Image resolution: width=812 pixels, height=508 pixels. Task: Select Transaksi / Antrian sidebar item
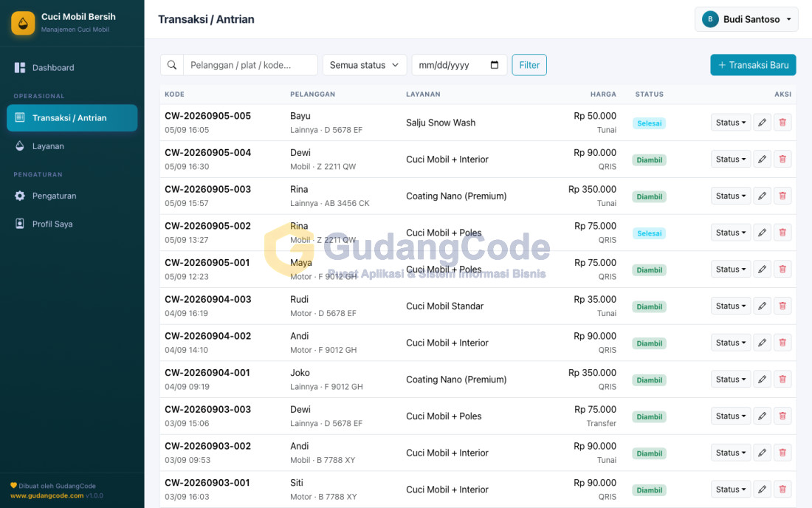tap(72, 117)
